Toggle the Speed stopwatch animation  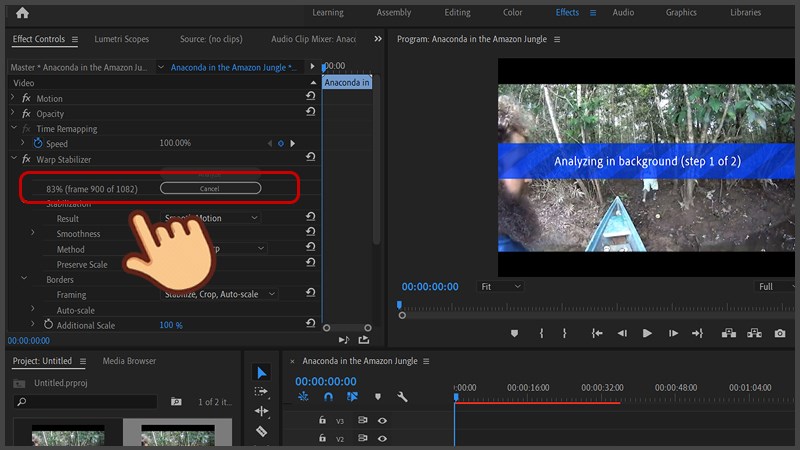click(37, 144)
